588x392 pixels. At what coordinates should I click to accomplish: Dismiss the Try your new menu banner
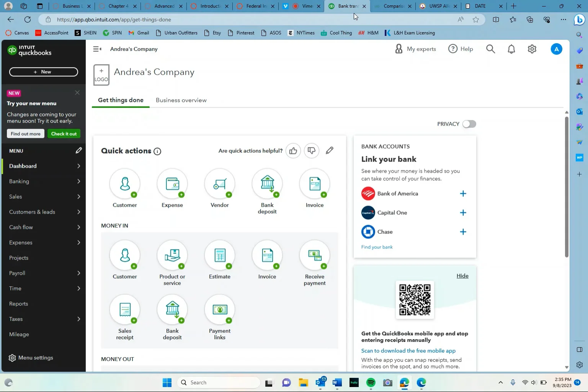tap(77, 93)
